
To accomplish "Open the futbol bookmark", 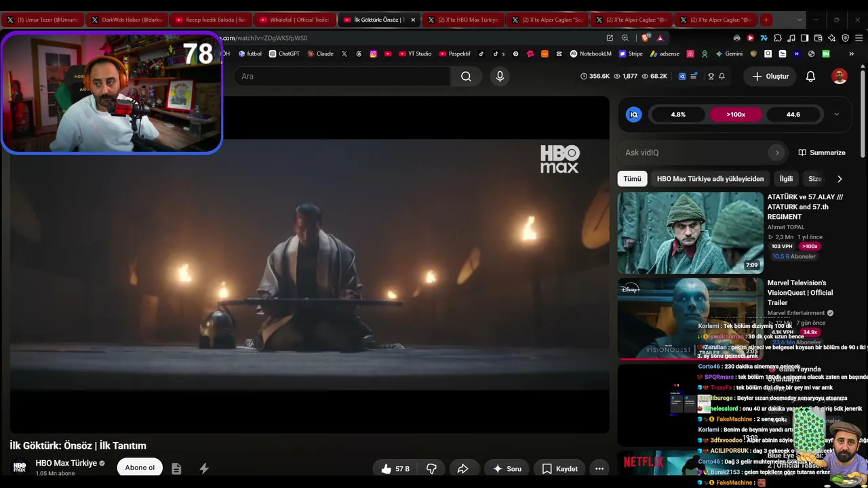I will (250, 54).
